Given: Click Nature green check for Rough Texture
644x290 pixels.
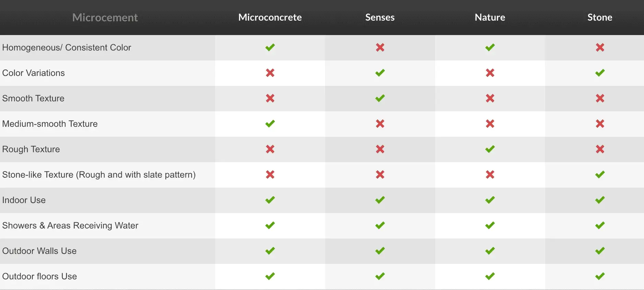Looking at the screenshot, I should (490, 149).
